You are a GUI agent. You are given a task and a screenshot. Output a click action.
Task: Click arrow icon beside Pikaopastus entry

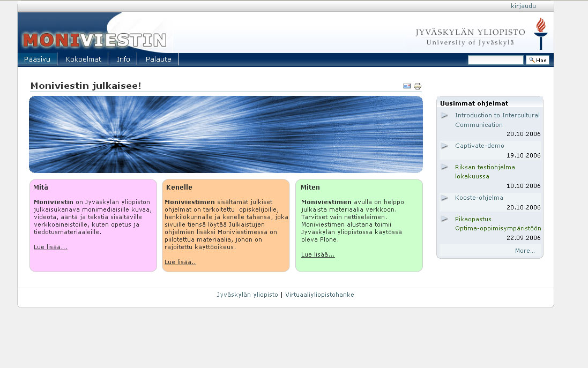(444, 219)
